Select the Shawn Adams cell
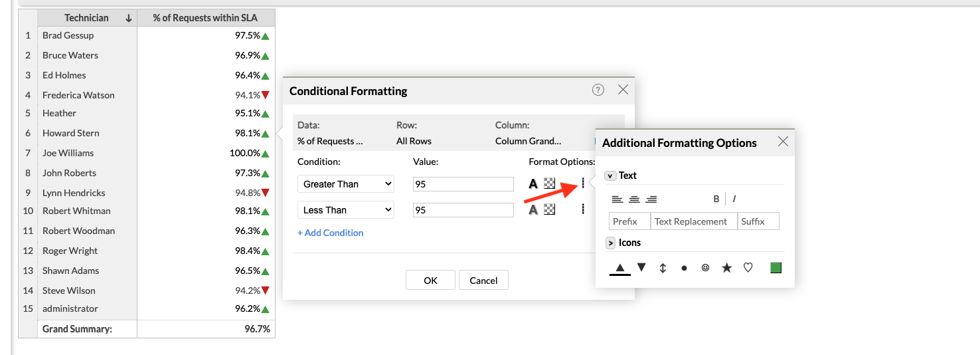Screen dimensions: 980x355 [88, 271]
